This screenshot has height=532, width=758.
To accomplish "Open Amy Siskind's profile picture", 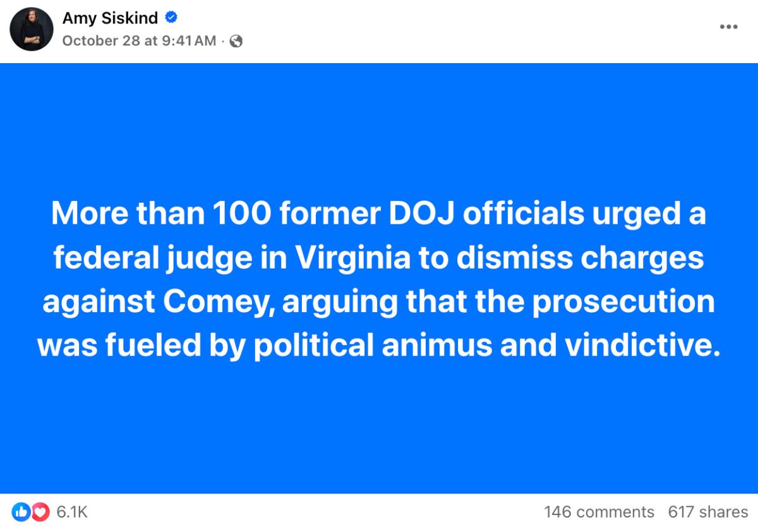I will pyautogui.click(x=32, y=29).
